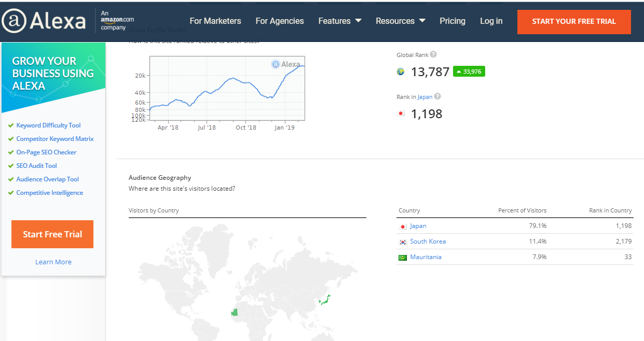Open the Japan country link in the table

[x=418, y=226]
